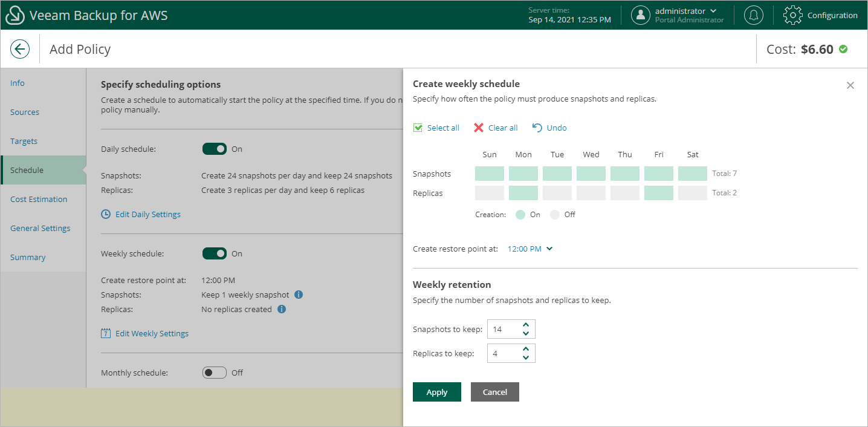Click the Select all checkmark icon
The width and height of the screenshot is (868, 427).
click(x=418, y=128)
